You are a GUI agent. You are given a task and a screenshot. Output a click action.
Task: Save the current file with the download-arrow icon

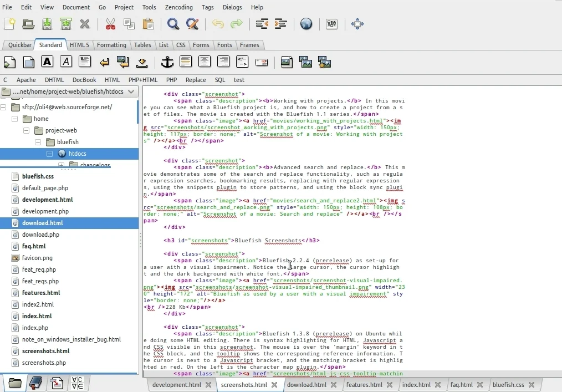tap(47, 24)
